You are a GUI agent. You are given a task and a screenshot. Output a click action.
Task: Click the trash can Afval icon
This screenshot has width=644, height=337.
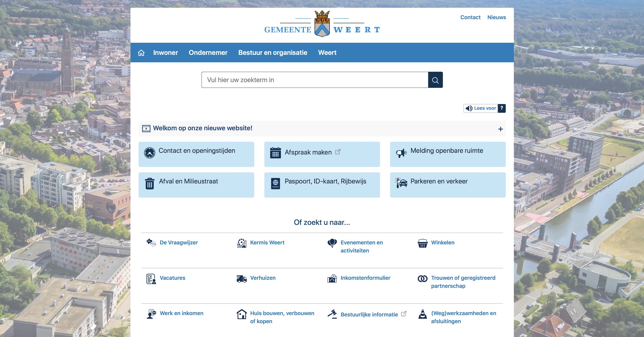150,184
